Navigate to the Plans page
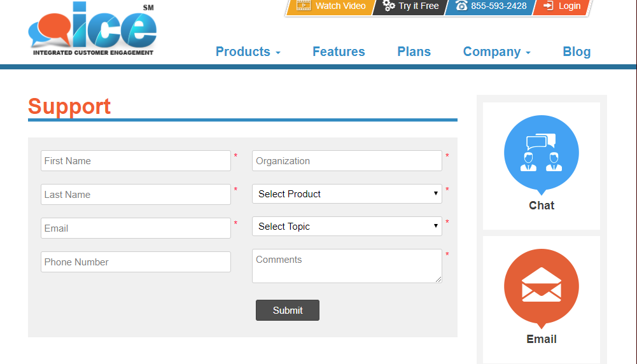Screen dimensions: 637x364 pyautogui.click(x=414, y=52)
